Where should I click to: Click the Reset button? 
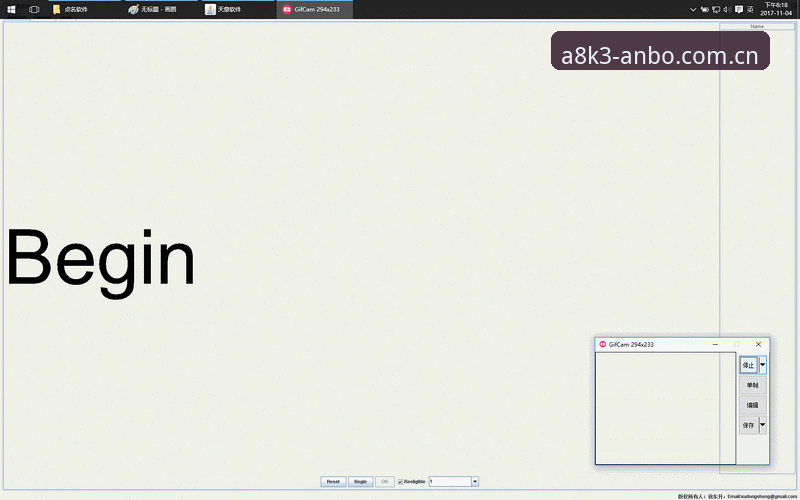[333, 482]
